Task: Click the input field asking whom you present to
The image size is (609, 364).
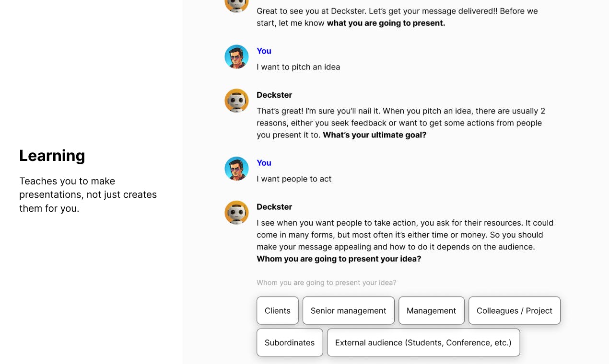Action: click(x=327, y=283)
